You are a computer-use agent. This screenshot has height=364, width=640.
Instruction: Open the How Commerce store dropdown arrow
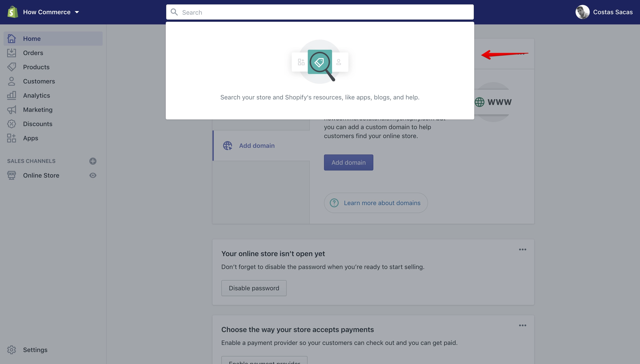[x=77, y=12]
